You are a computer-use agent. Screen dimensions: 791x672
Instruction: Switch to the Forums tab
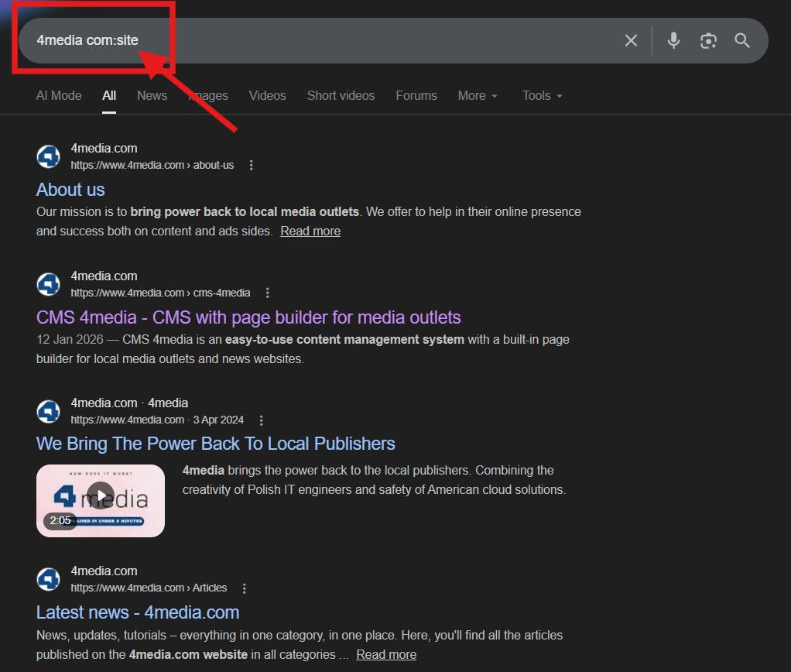(416, 95)
